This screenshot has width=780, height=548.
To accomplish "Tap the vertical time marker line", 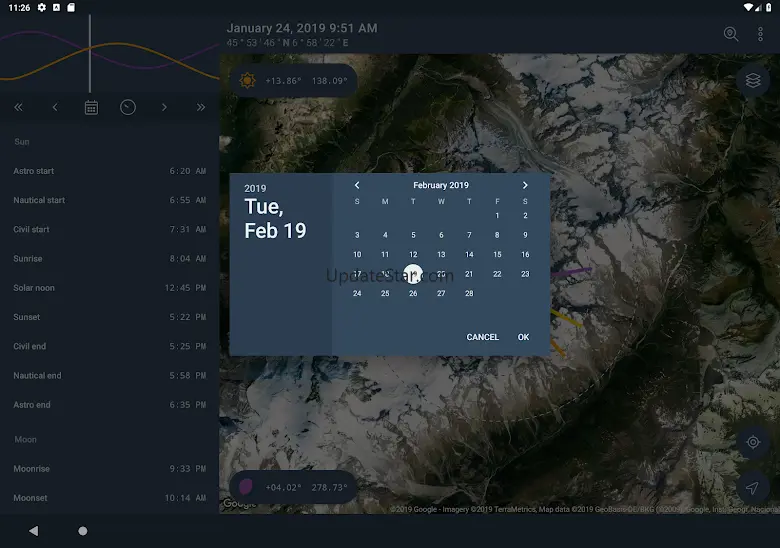I will pos(90,54).
